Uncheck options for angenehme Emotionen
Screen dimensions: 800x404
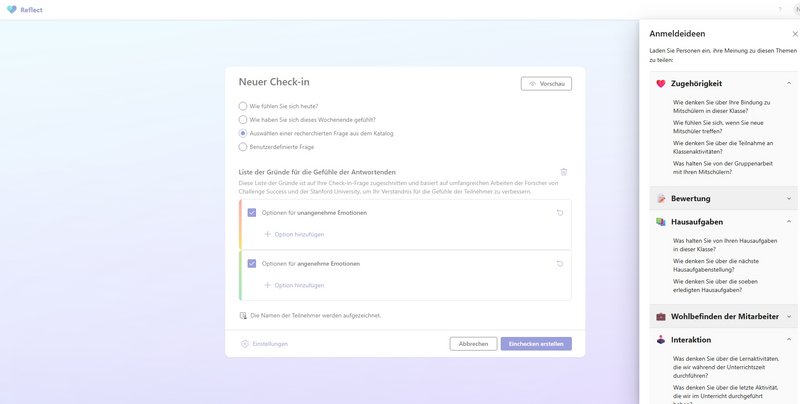pyautogui.click(x=252, y=264)
